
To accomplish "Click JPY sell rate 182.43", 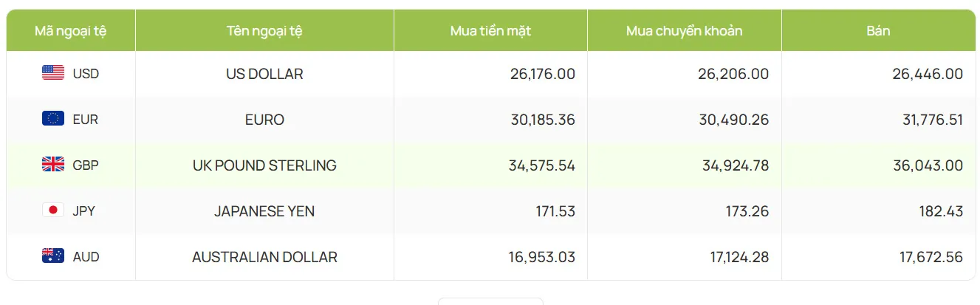I will [x=941, y=211].
